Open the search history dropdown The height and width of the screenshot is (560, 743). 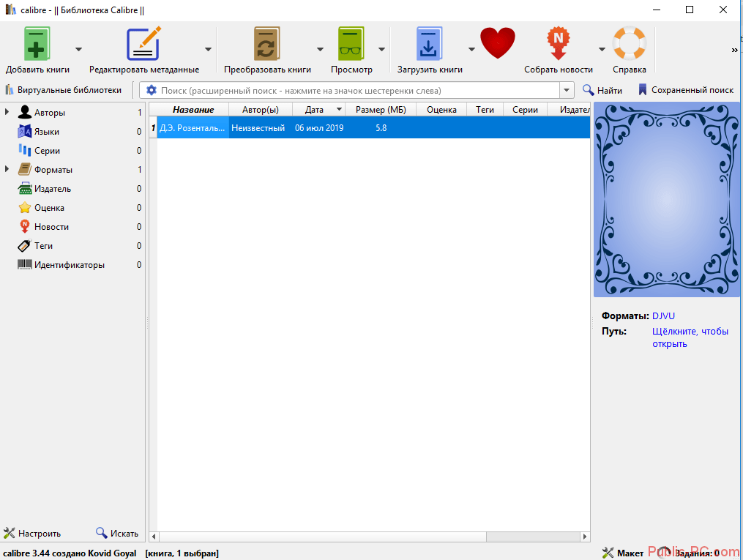tap(567, 90)
